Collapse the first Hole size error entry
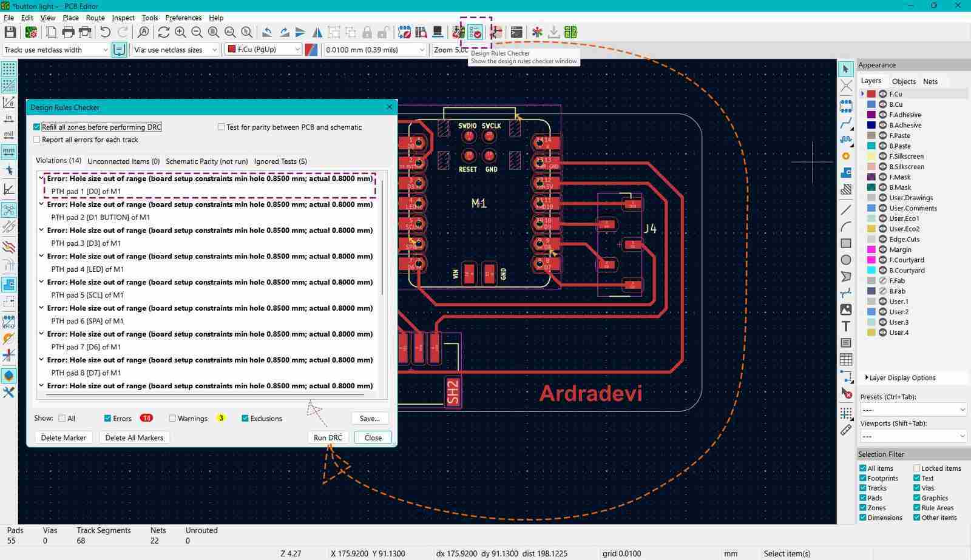Viewport: 971px width, 560px height. pyautogui.click(x=41, y=178)
